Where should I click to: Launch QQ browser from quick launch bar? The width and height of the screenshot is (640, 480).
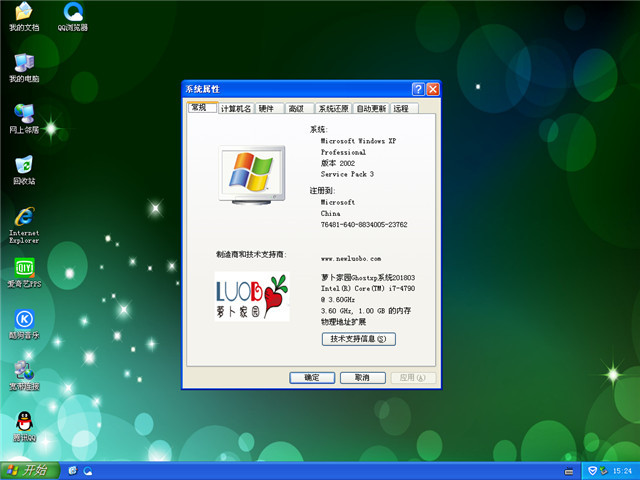[x=88, y=471]
